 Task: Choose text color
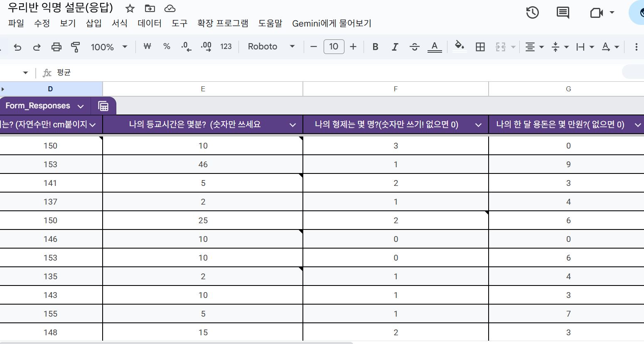pos(435,47)
